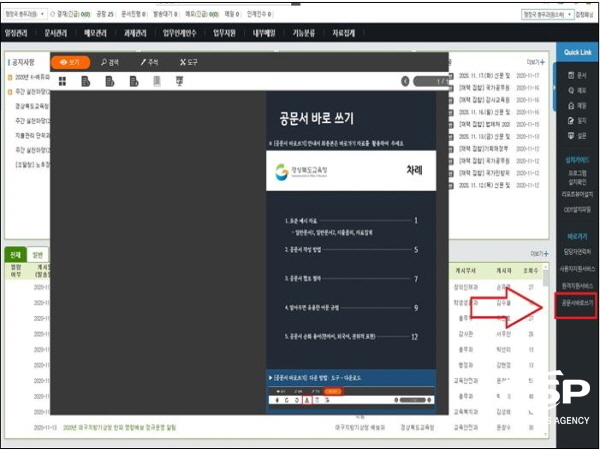Viewport: 600px width, 450px height.
Task: Click 인계인수 0 counter
Action: pyautogui.click(x=259, y=15)
